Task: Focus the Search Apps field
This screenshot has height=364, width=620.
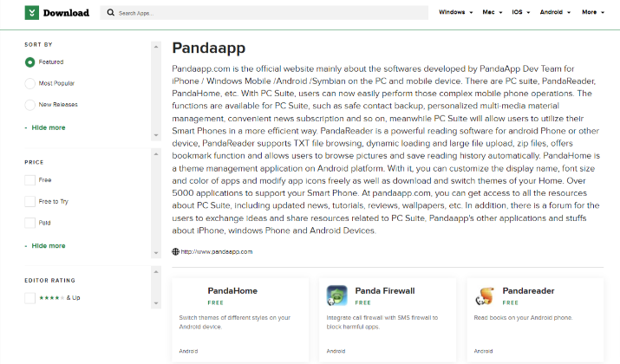Action: pos(264,13)
